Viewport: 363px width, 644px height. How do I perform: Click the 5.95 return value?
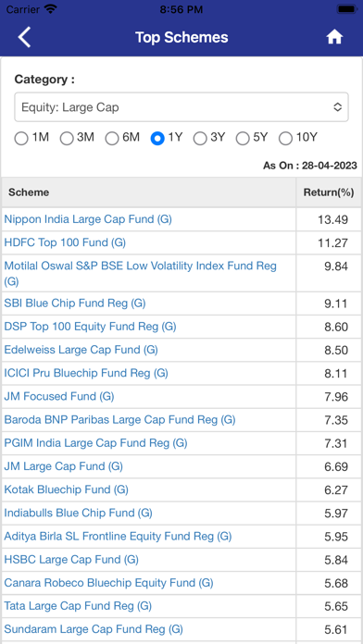click(336, 537)
